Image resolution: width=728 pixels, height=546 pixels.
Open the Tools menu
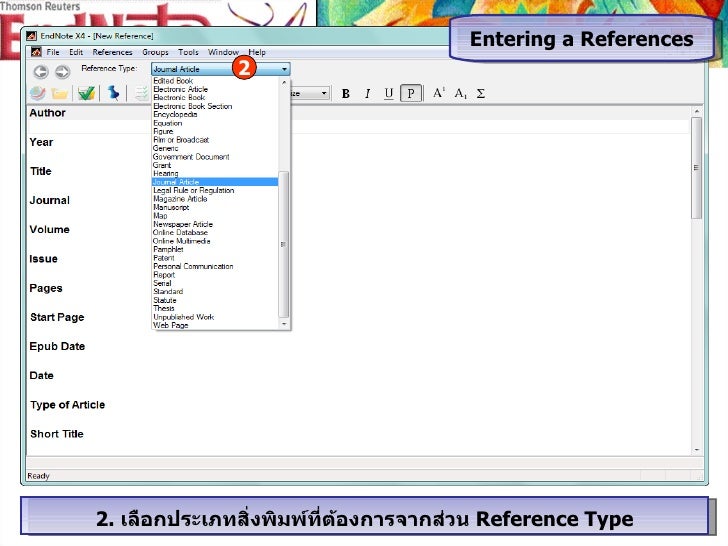click(188, 52)
